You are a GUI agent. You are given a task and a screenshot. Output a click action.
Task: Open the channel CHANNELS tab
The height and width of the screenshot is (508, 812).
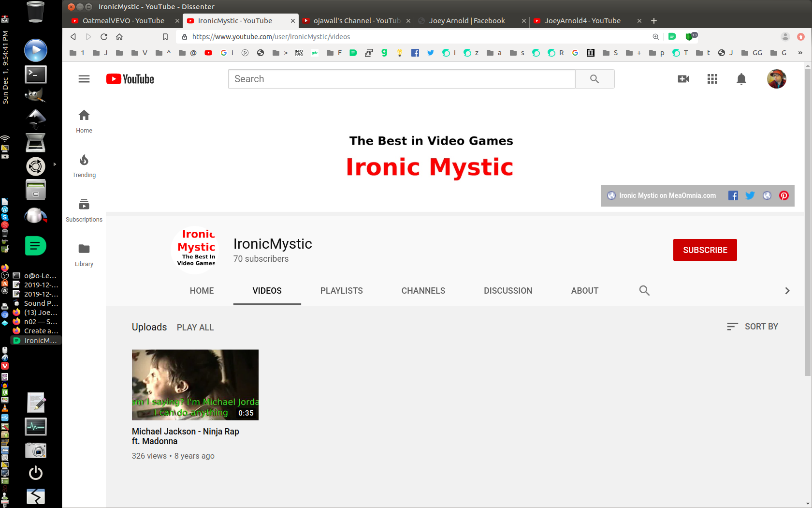tap(423, 291)
